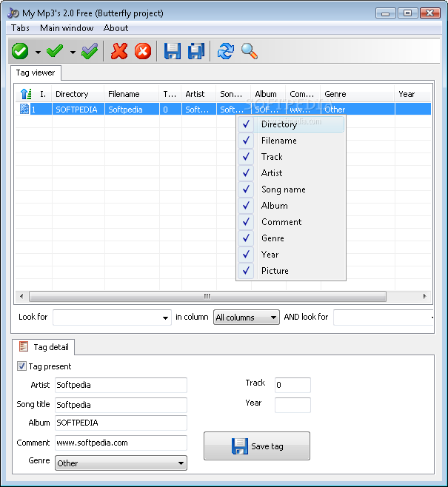The width and height of the screenshot is (448, 487).
Task: Toggle Year column in context menu
Action: (x=291, y=255)
